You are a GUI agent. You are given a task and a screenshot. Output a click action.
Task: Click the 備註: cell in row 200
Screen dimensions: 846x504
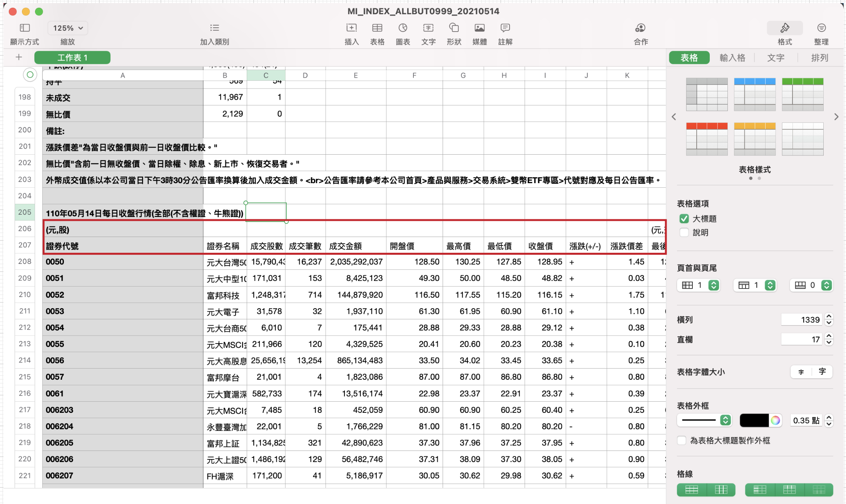[123, 130]
